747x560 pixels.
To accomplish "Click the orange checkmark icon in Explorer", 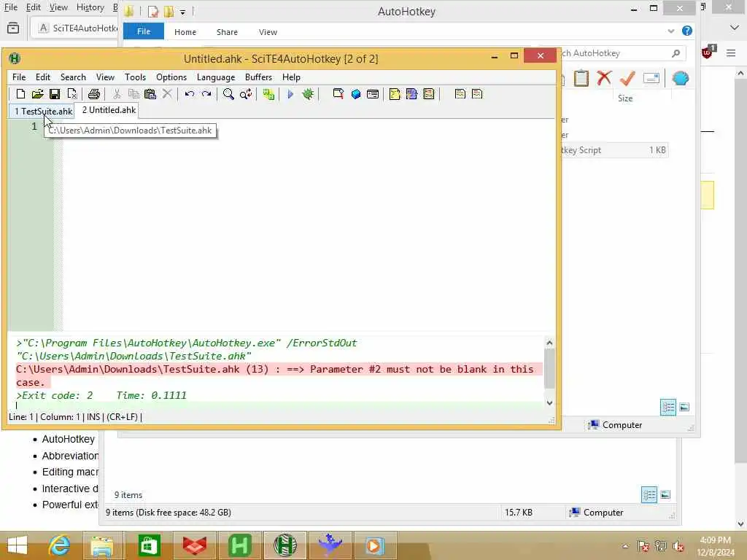I will 627,78.
